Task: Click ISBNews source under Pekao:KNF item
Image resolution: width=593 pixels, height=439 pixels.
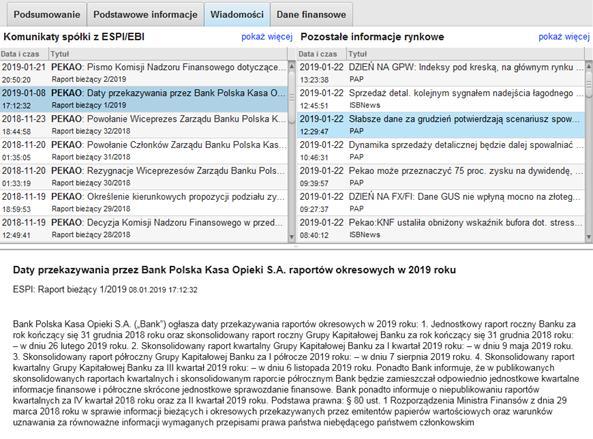Action: (x=365, y=235)
